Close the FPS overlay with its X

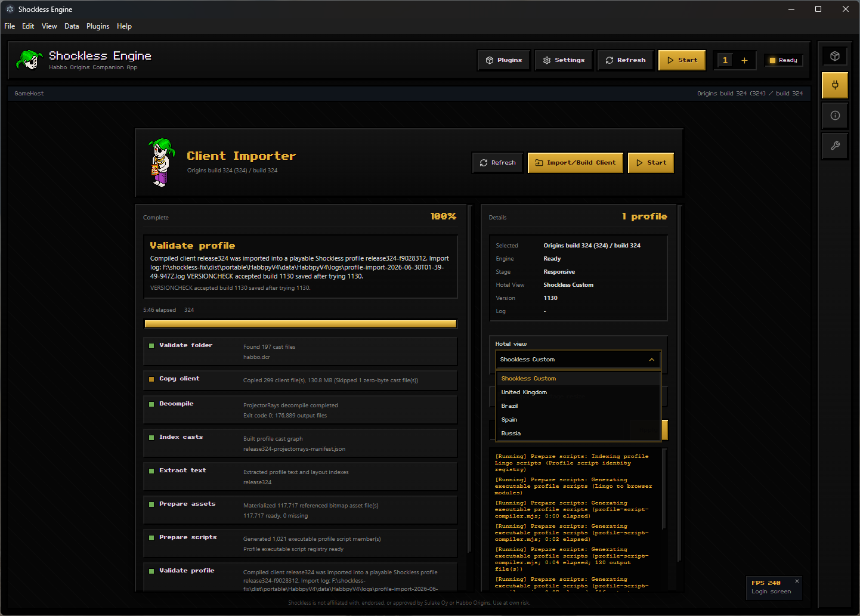[797, 581]
